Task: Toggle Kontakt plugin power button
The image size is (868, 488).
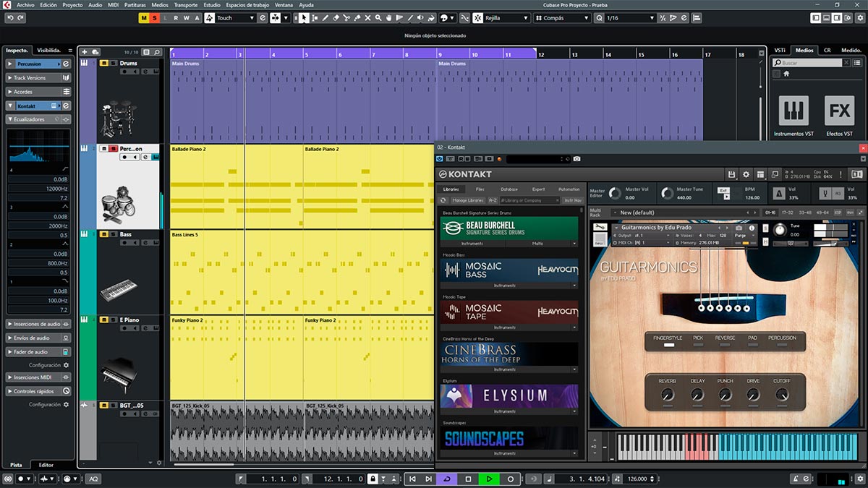Action: click(441, 158)
